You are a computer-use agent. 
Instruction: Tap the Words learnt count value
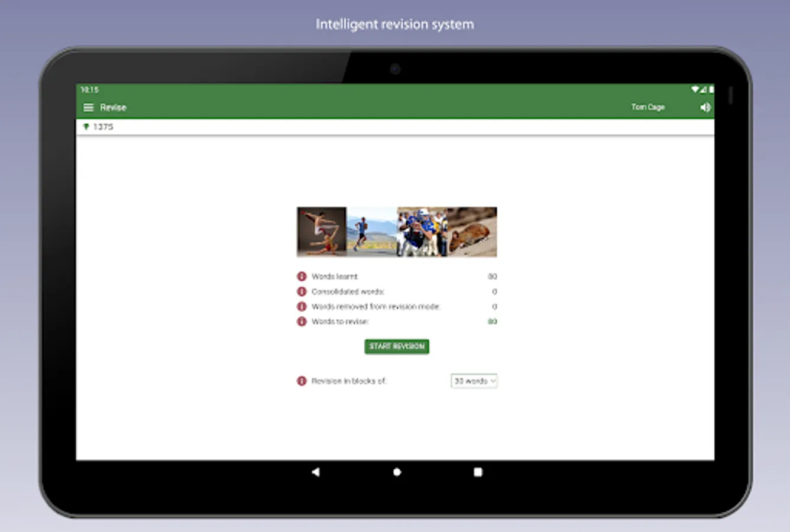click(x=492, y=276)
